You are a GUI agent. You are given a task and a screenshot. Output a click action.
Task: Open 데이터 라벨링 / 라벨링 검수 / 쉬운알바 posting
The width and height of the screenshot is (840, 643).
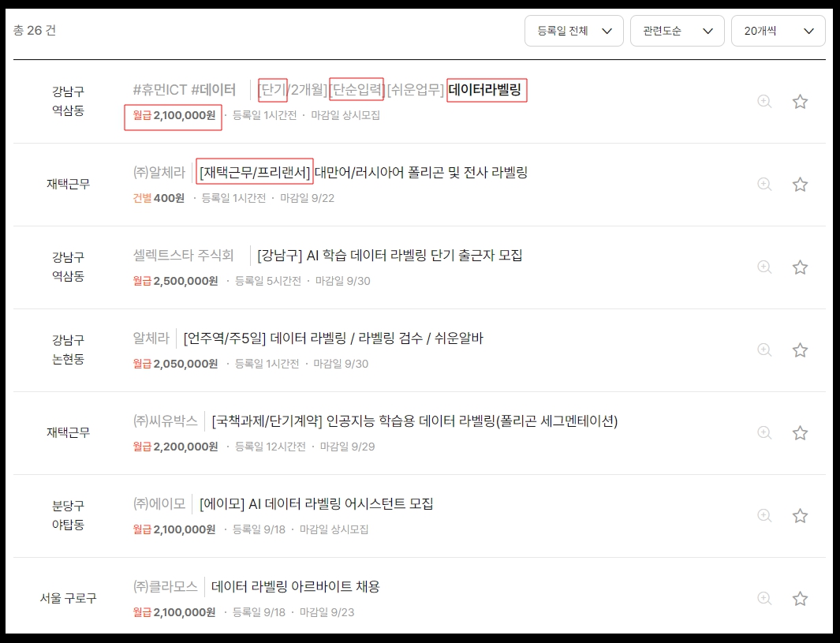coord(333,338)
